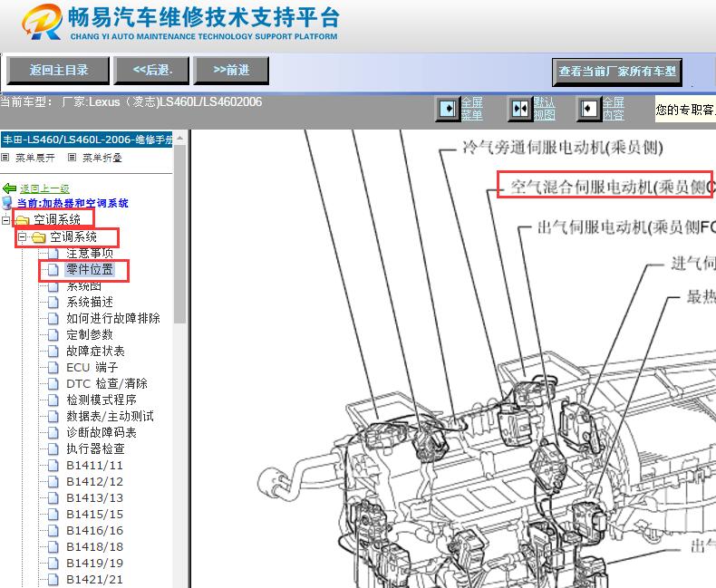Viewport: 716px width, 588px height.
Task: Click the 空气混合伺服电动机(乘员侧) label
Action: (612, 187)
